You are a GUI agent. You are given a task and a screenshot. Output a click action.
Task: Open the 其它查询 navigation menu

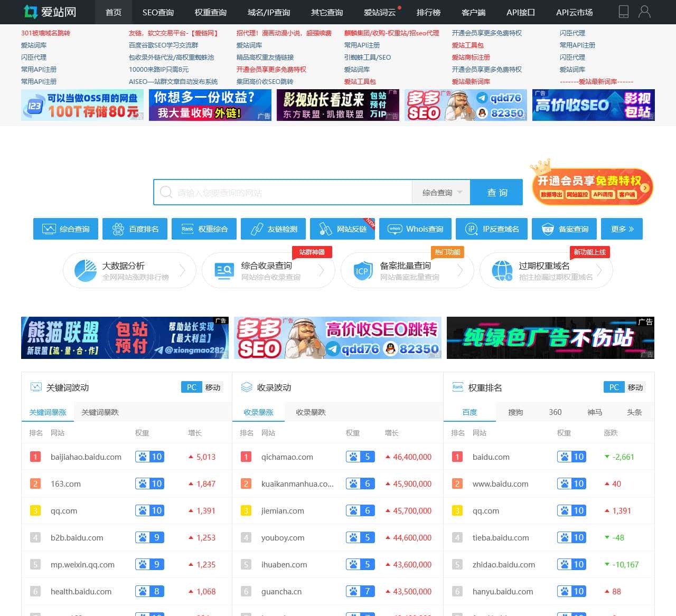(x=327, y=12)
